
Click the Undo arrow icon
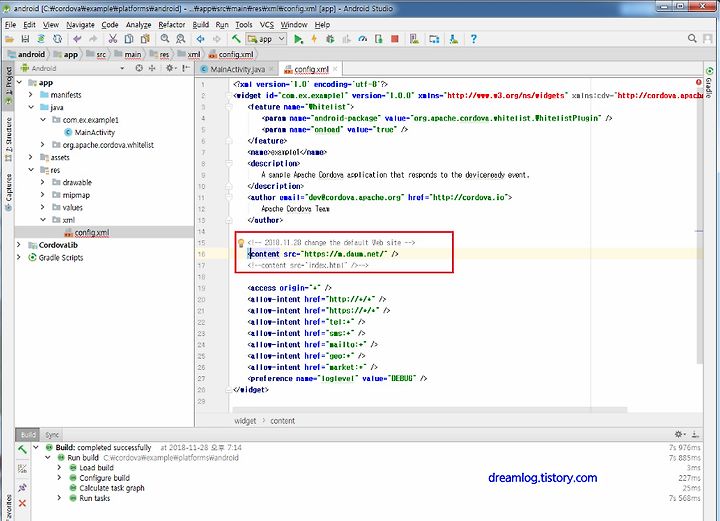[77, 39]
